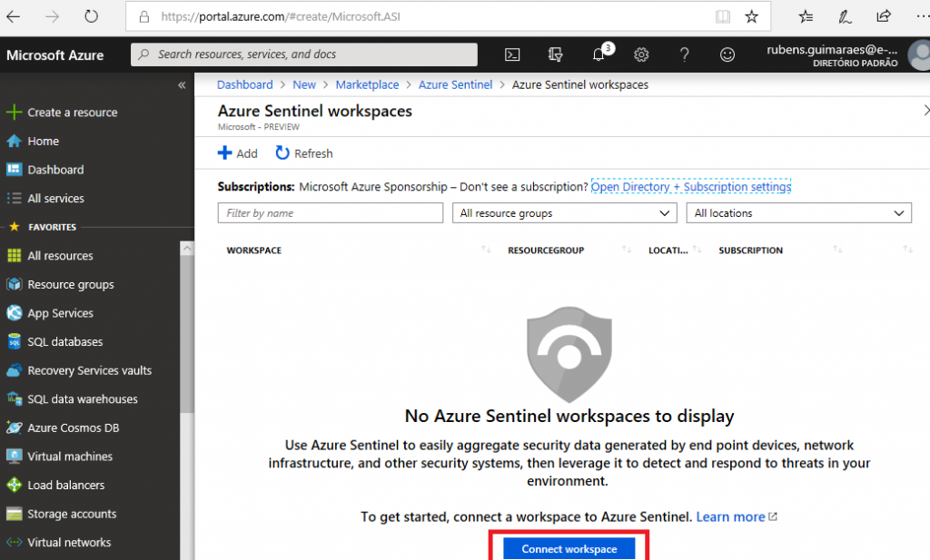Click the browser favorites star icon
930x560 pixels.
tap(751, 16)
